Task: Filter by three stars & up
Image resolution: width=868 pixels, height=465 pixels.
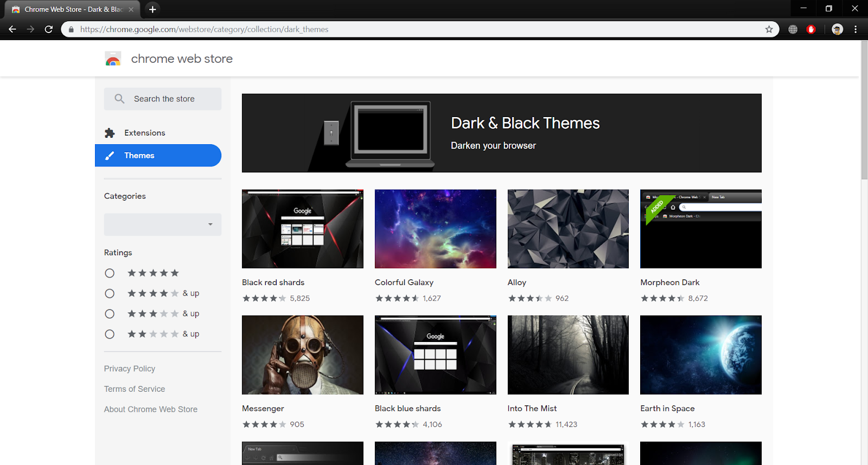Action: (110, 314)
